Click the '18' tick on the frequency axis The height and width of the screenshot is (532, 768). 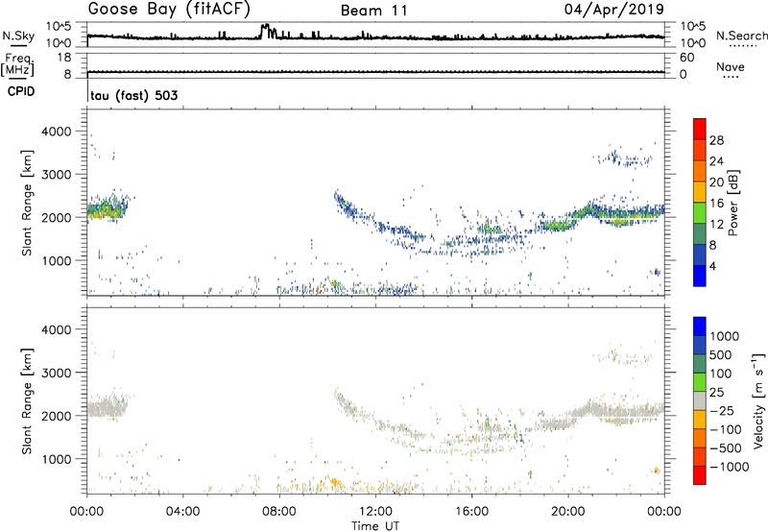pyautogui.click(x=64, y=58)
